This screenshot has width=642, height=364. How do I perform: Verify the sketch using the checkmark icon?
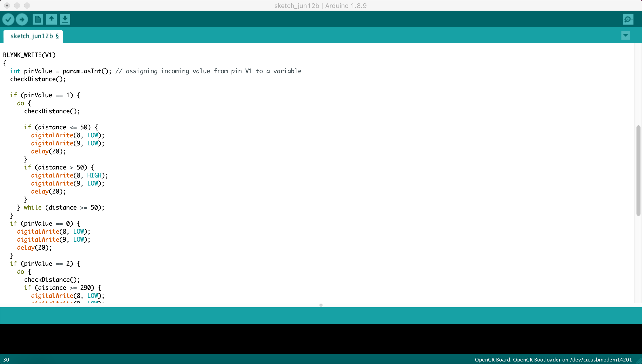coord(8,19)
